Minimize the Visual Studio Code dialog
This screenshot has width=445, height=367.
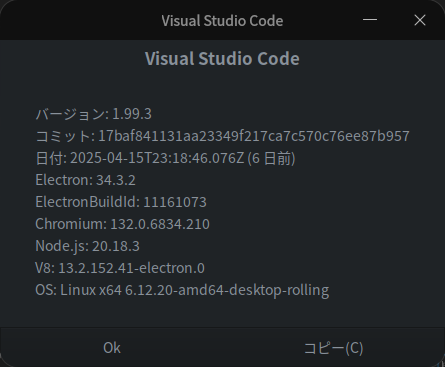[x=370, y=20]
